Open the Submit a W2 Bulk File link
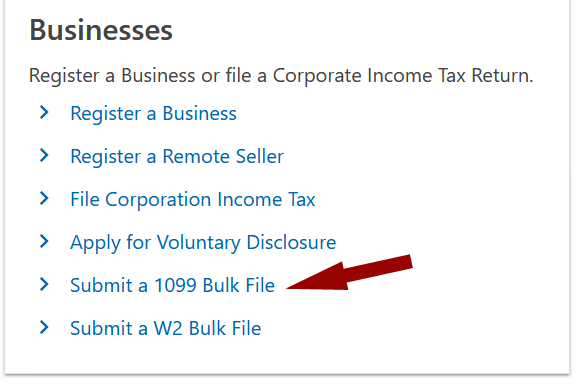Viewport: 576px width, 384px height. click(166, 328)
